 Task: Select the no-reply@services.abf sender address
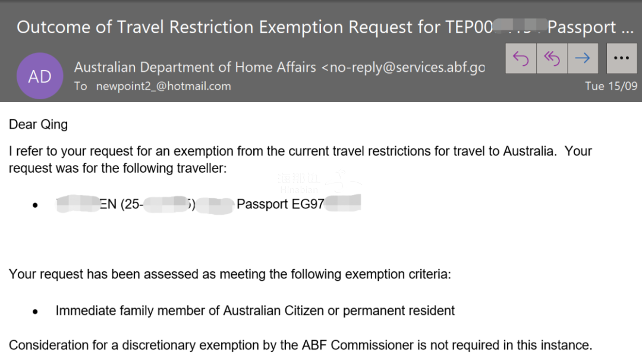[403, 67]
